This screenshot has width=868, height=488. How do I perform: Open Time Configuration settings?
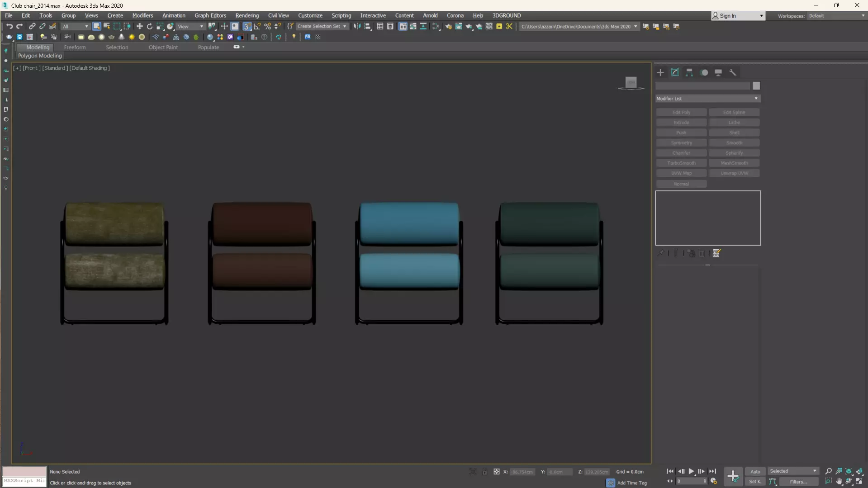tap(714, 481)
